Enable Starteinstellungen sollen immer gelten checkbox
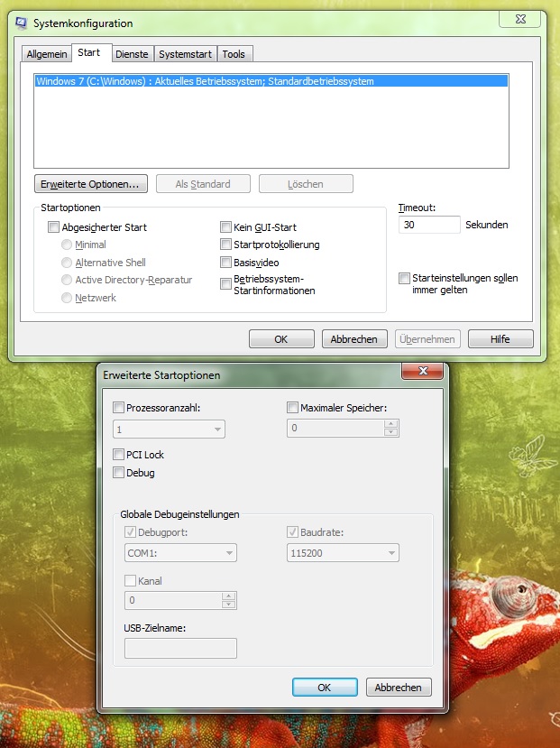This screenshot has height=748, width=560. [404, 278]
